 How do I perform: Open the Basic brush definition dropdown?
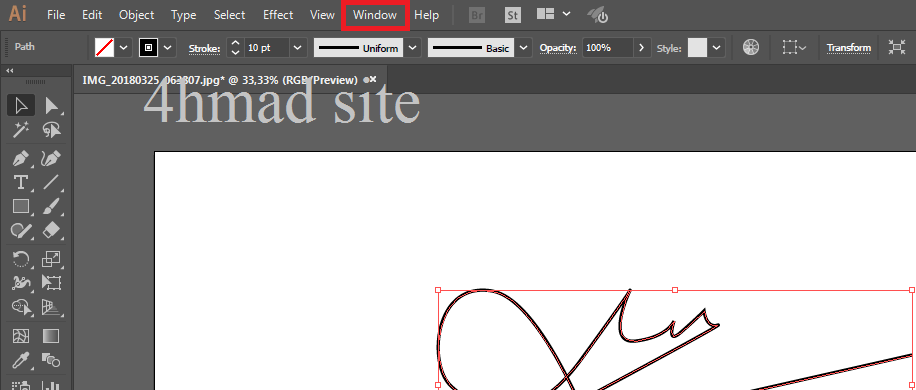(523, 48)
